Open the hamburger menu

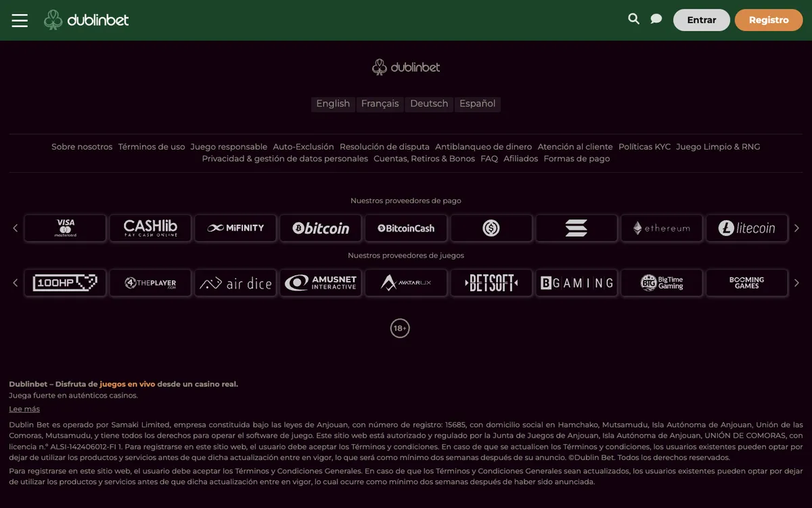tap(20, 20)
